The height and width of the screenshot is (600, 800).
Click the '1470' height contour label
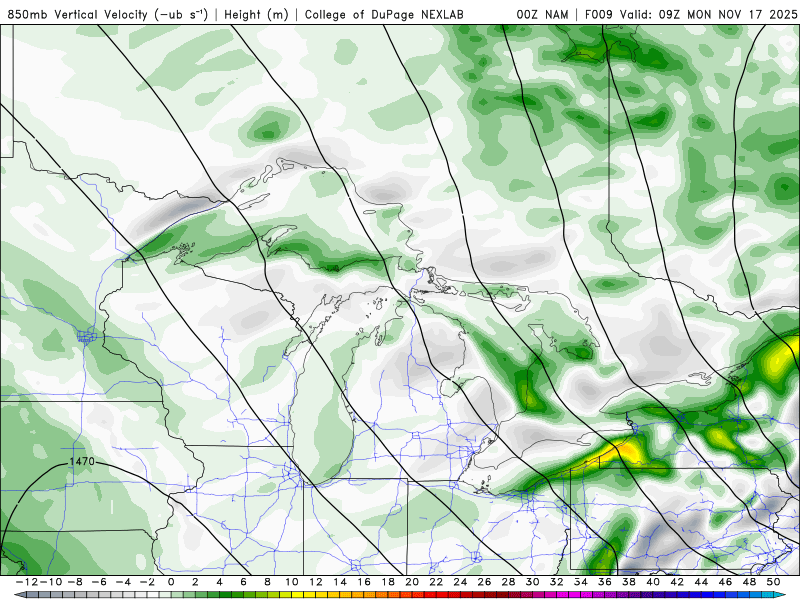tap(82, 461)
